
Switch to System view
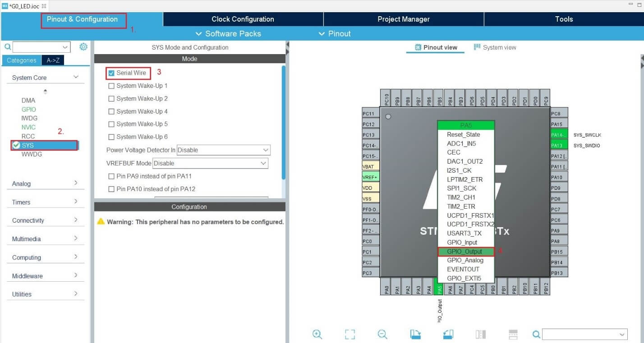click(x=495, y=47)
